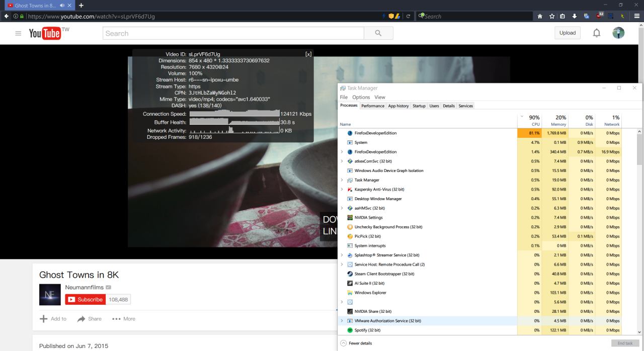Sort processes by Disk column
Image resolution: width=644 pixels, height=351 pixels.
[x=582, y=120]
